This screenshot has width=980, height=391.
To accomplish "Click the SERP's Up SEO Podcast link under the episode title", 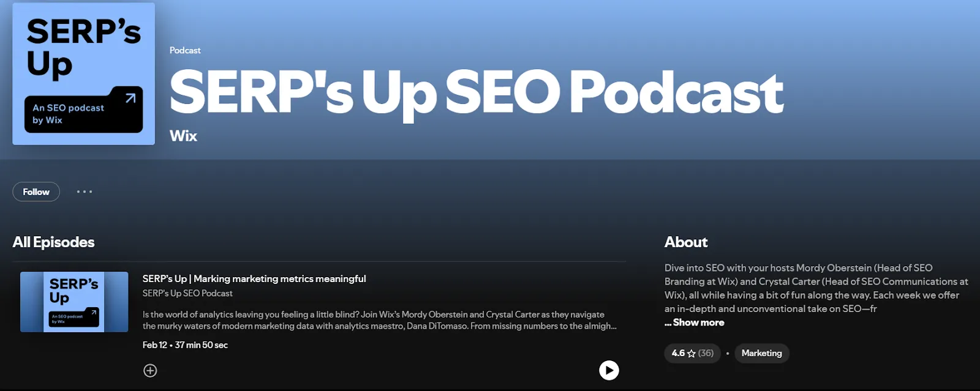I will coord(187,293).
